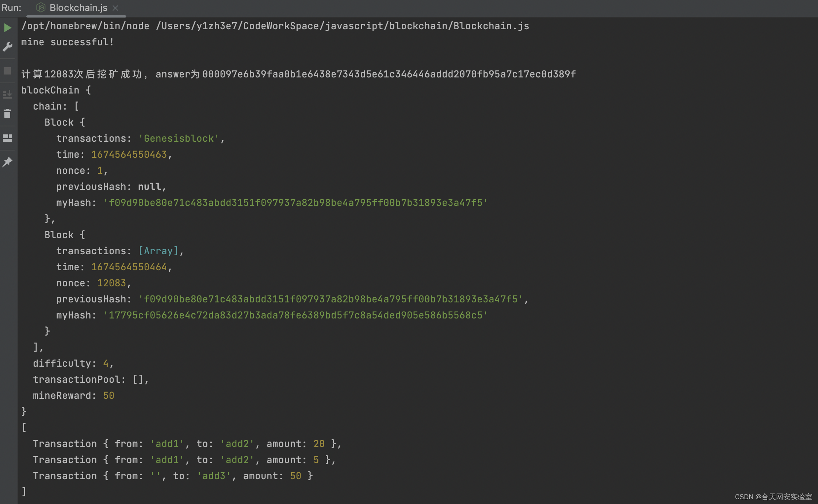Click the 'nonce: 1,' line
Screen dimensions: 818x504
click(x=82, y=171)
